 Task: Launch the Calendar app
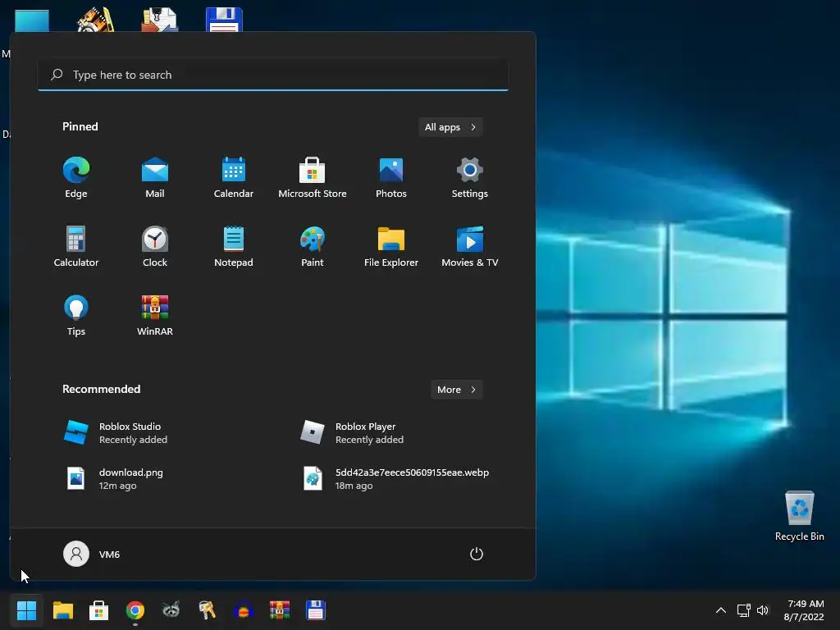[234, 178]
